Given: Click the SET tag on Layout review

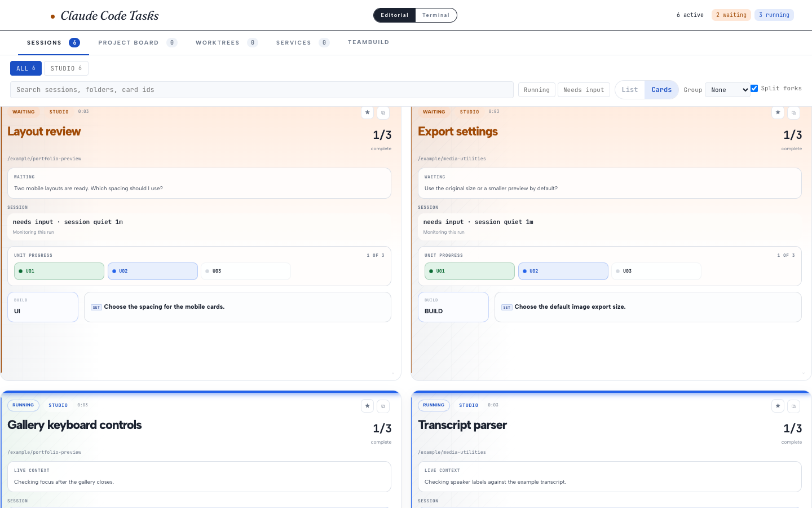Looking at the screenshot, I should (96, 308).
